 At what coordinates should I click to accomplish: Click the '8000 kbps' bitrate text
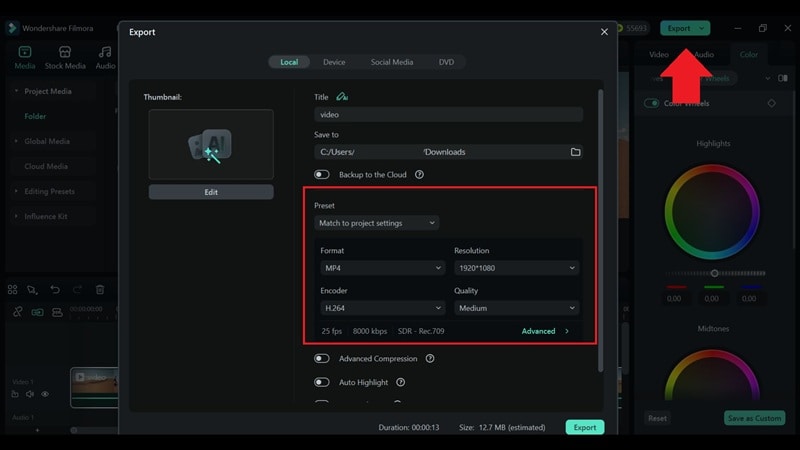(x=370, y=331)
